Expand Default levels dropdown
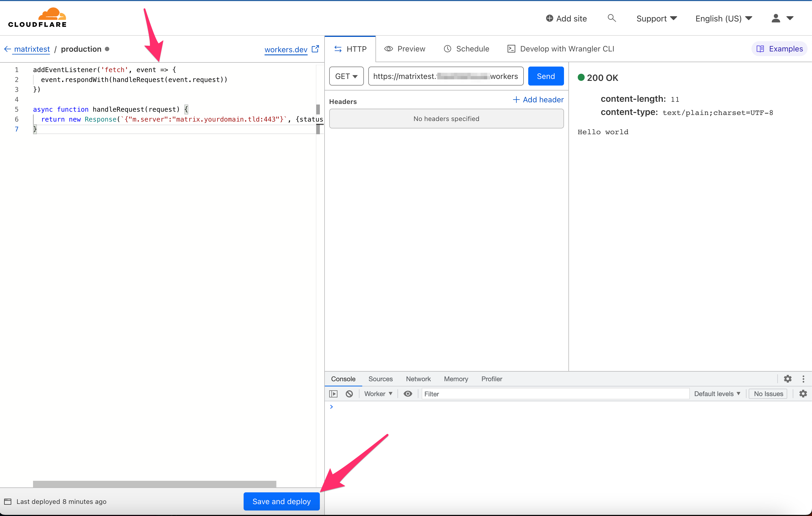This screenshot has width=812, height=516. tap(717, 394)
